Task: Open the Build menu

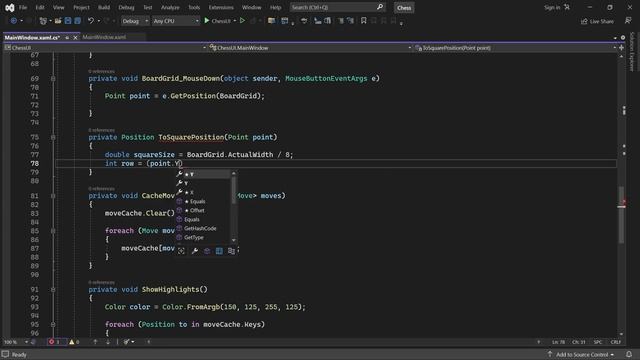Action: [x=104, y=7]
